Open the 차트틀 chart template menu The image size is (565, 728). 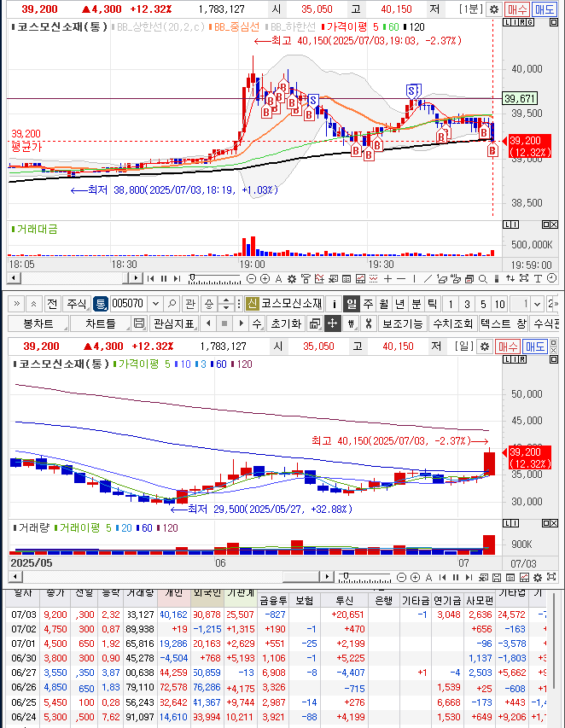[x=100, y=323]
